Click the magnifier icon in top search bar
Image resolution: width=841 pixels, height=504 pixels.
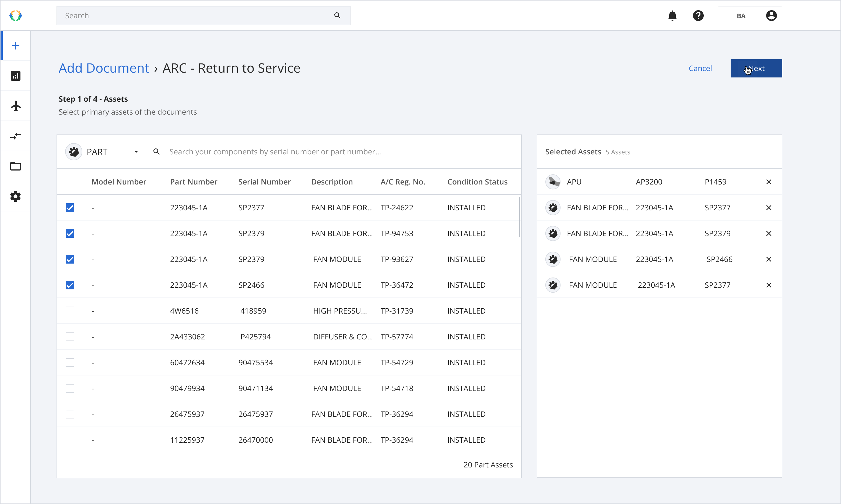coord(337,16)
